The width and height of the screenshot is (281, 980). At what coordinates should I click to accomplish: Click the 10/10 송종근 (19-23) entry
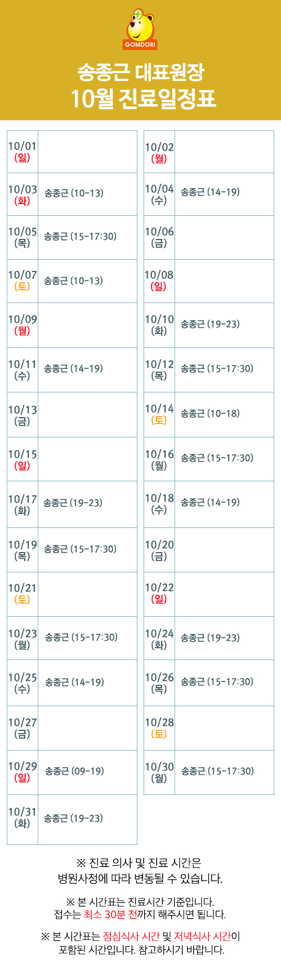tap(210, 324)
